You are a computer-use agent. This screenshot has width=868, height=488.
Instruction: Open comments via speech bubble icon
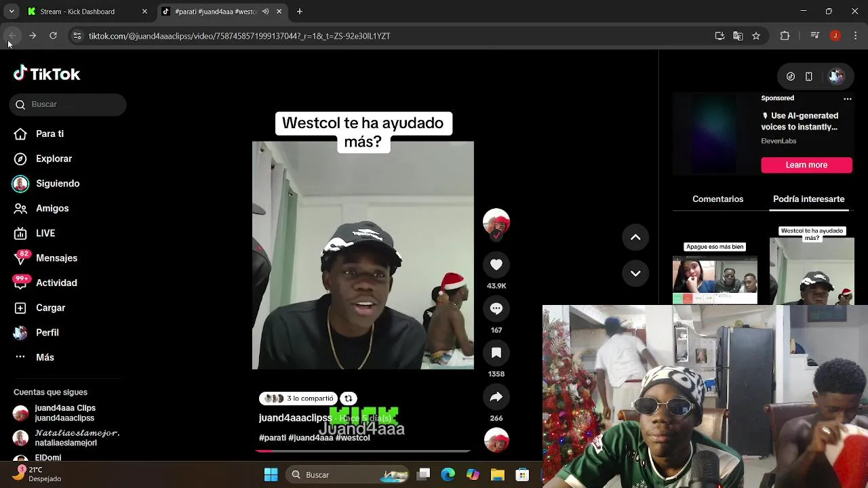point(496,308)
